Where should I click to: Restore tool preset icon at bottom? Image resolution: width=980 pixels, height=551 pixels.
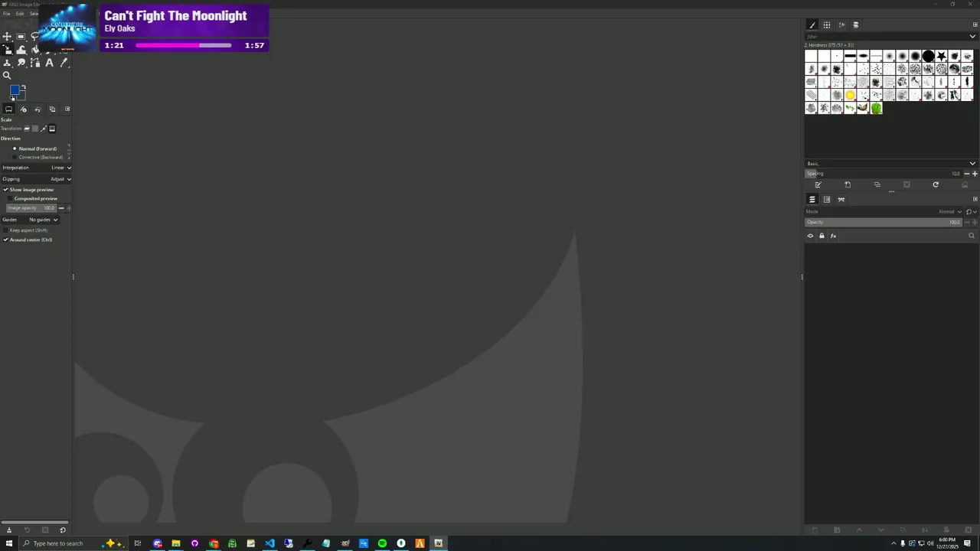[x=27, y=530]
